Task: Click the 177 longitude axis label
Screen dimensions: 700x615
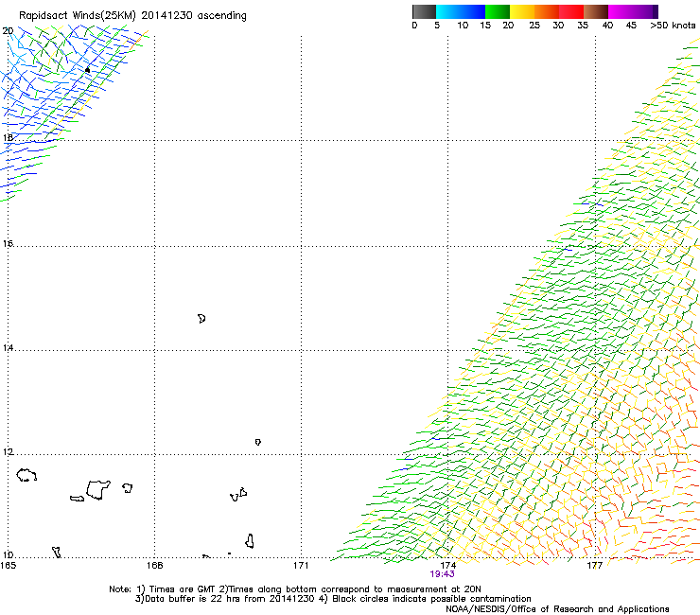Action: (x=595, y=566)
